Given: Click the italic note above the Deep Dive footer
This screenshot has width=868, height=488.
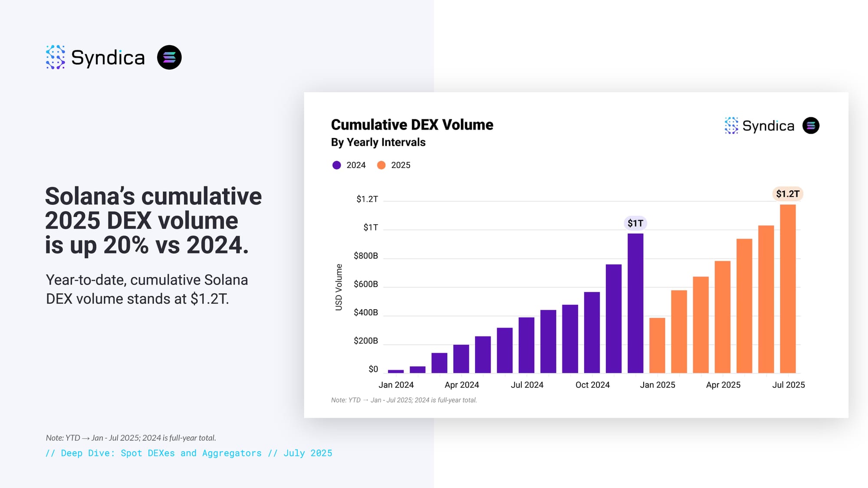Looking at the screenshot, I should (131, 438).
